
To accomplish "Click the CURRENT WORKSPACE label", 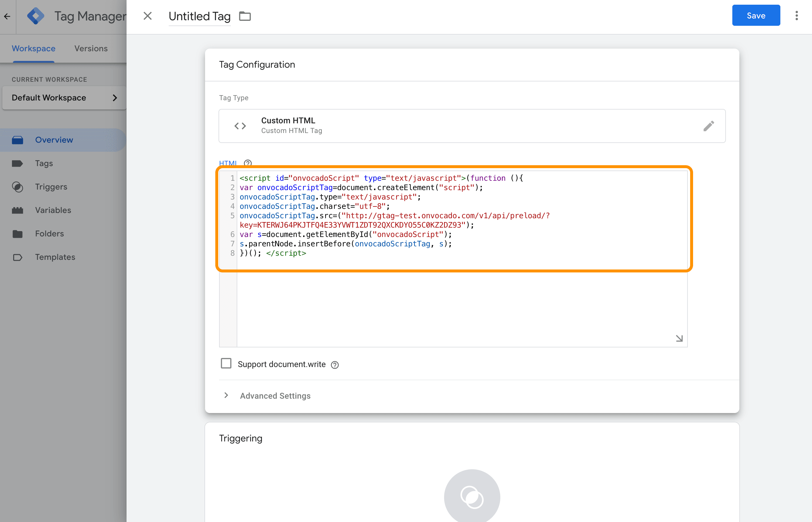I will point(50,79).
